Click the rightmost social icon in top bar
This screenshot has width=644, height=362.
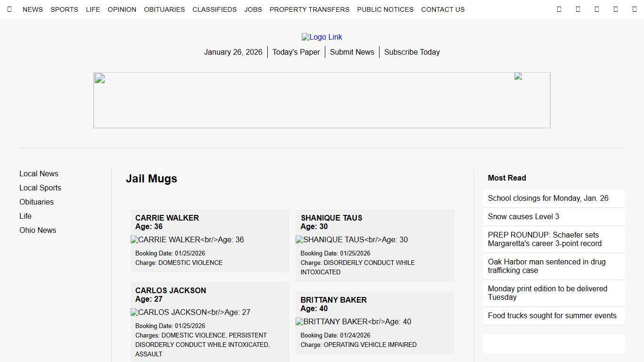tap(634, 9)
